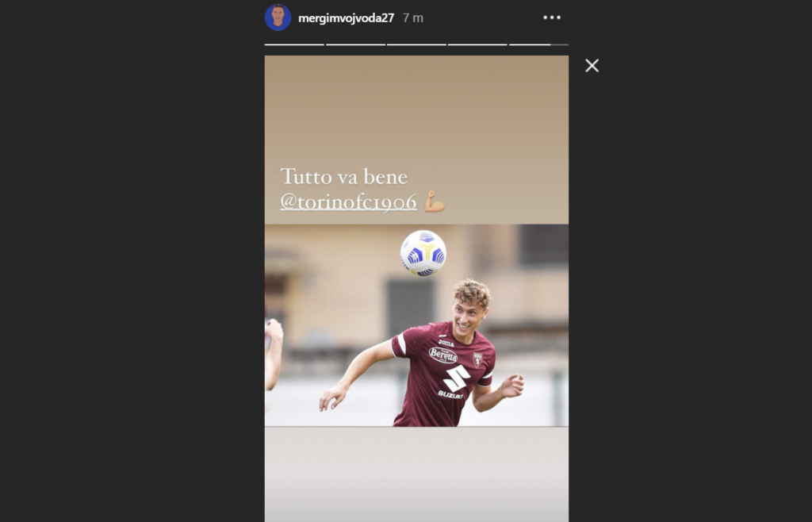The width and height of the screenshot is (812, 522).
Task: Jump to the first story progress segment
Action: [x=294, y=44]
